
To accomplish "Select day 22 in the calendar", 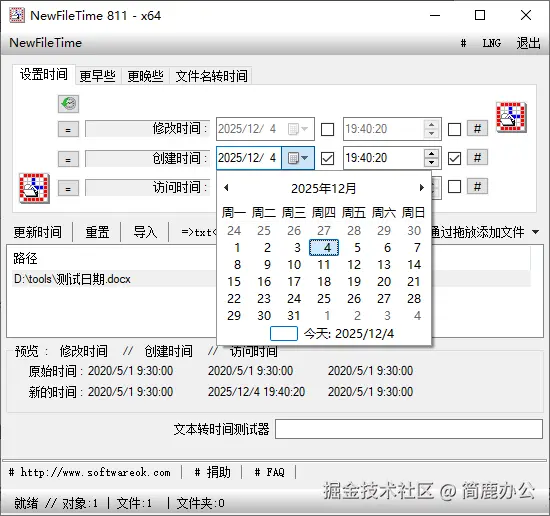I will coord(234,299).
